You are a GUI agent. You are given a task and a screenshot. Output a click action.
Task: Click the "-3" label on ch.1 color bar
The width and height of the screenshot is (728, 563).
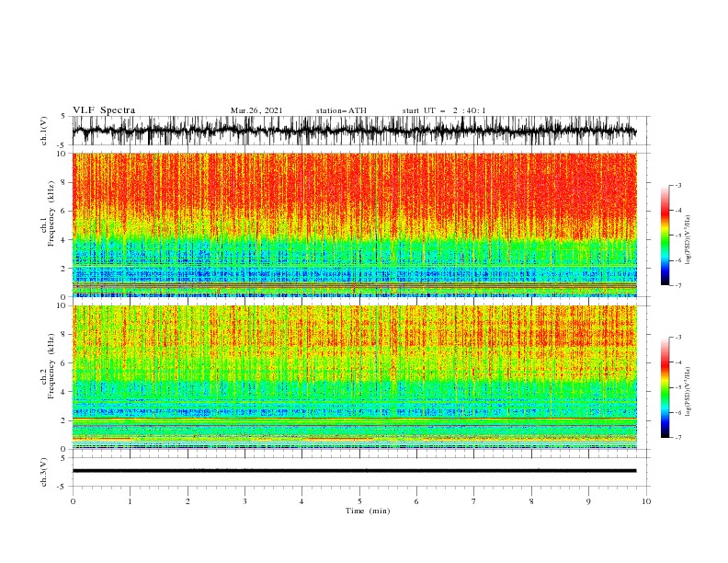[678, 185]
